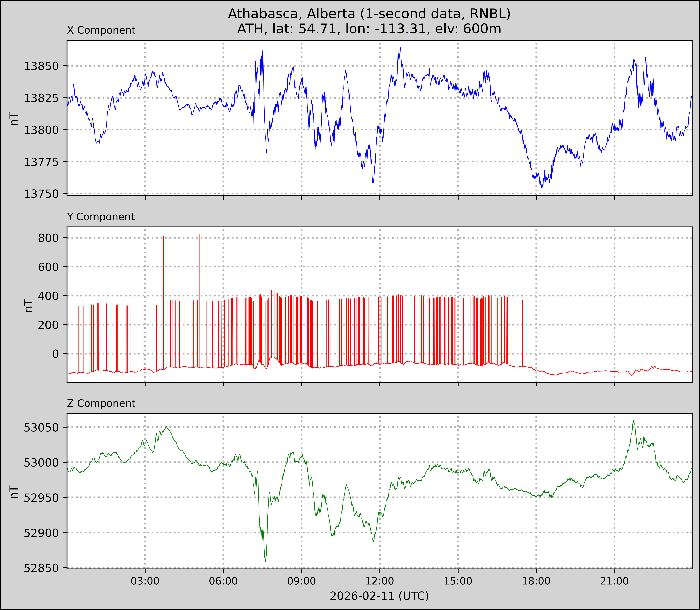Image resolution: width=700 pixels, height=610 pixels.
Task: Click the 'Y Component' panel label
Action: (101, 217)
